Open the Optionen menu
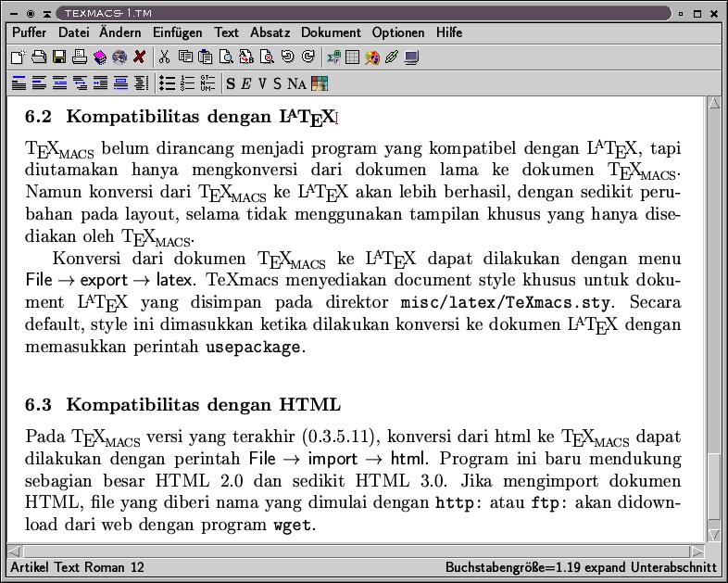 pos(398,32)
